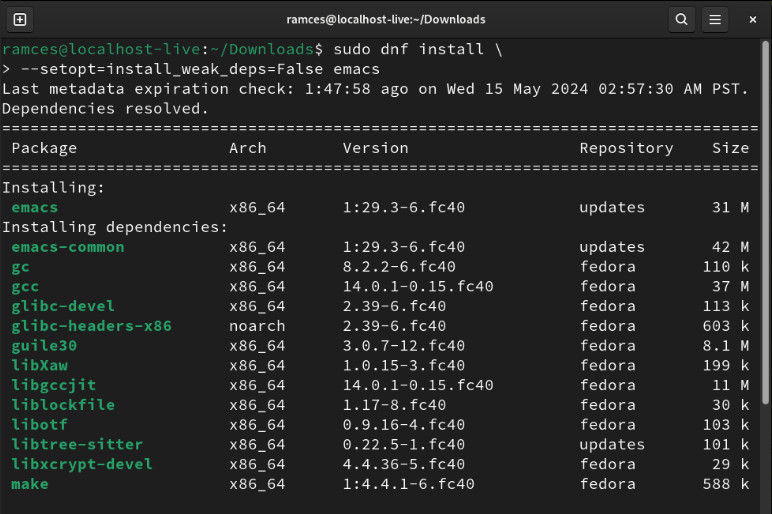Select the glibc-headers-x86 package name

coord(92,326)
